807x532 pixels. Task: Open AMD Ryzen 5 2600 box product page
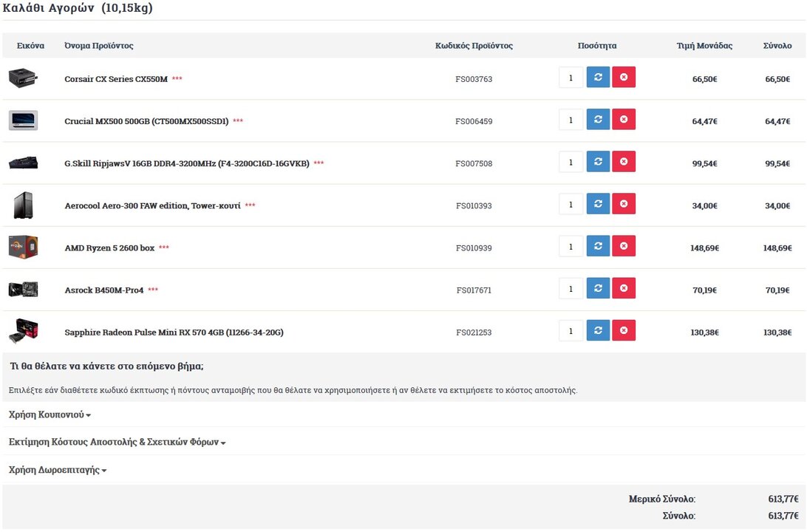(x=109, y=248)
